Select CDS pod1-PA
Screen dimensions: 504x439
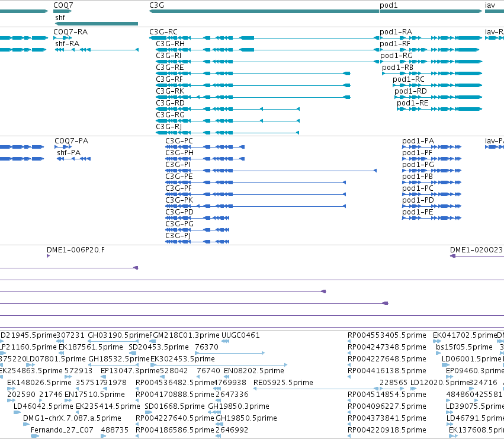418,141
